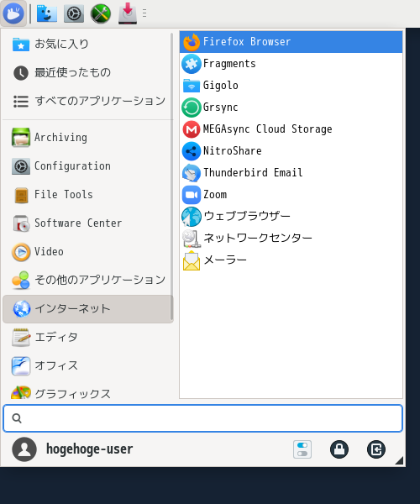Viewport: 420px width, 504px height.
Task: Show 最近使ったもの recently used
Action: click(87, 72)
